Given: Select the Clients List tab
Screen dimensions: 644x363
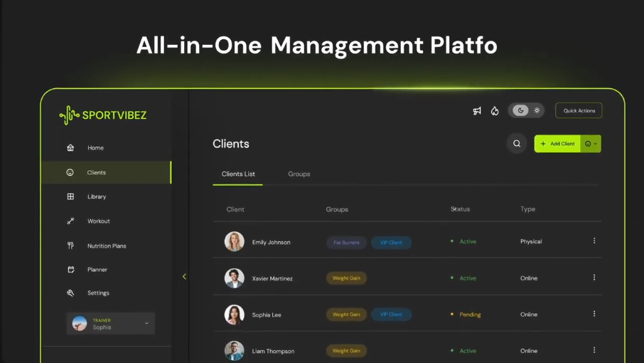Looking at the screenshot, I should [238, 174].
